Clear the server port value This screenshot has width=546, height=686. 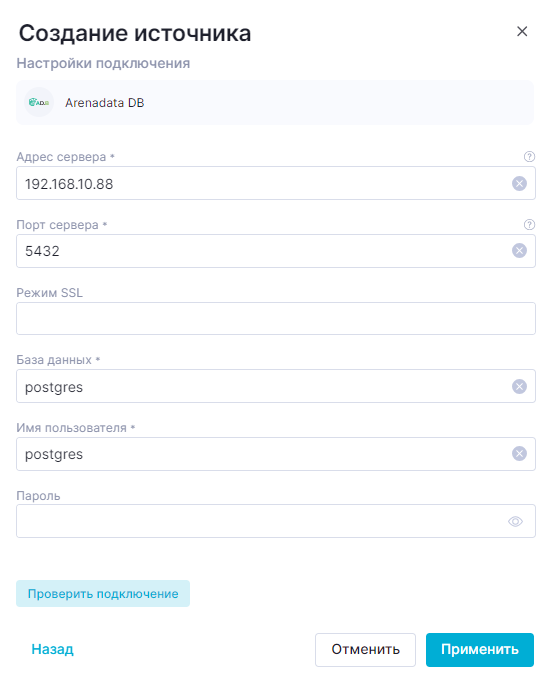pos(519,251)
